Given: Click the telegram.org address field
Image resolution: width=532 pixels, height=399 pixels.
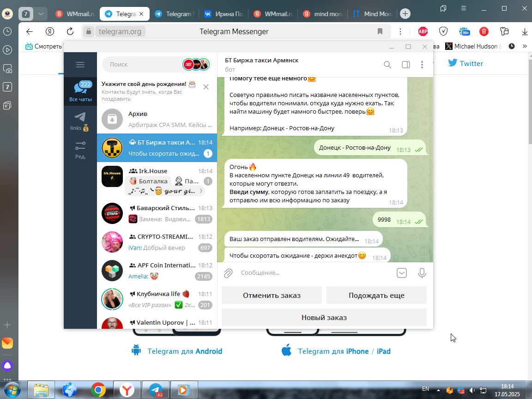Looking at the screenshot, I should [120, 31].
